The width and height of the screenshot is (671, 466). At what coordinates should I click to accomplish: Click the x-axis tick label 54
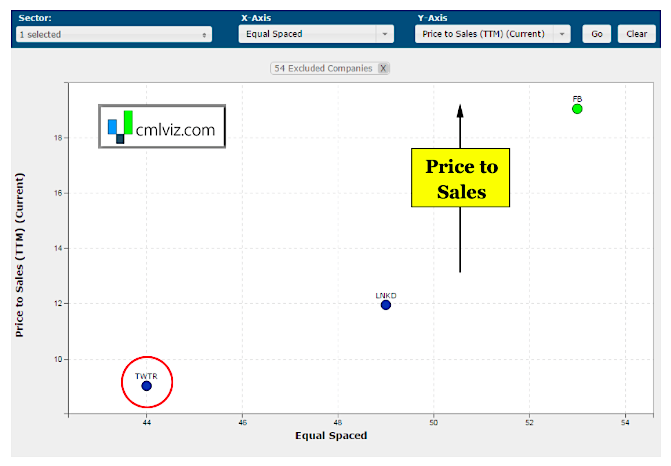pyautogui.click(x=625, y=423)
